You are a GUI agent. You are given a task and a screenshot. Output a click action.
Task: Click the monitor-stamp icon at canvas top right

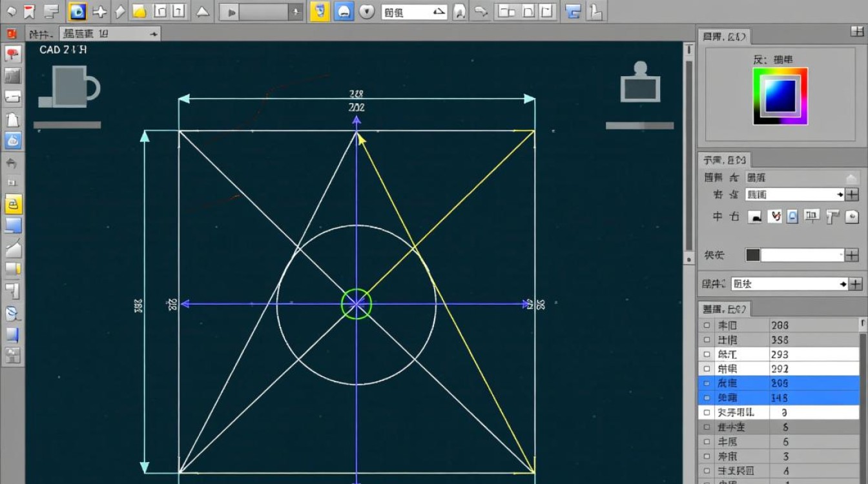tap(640, 82)
